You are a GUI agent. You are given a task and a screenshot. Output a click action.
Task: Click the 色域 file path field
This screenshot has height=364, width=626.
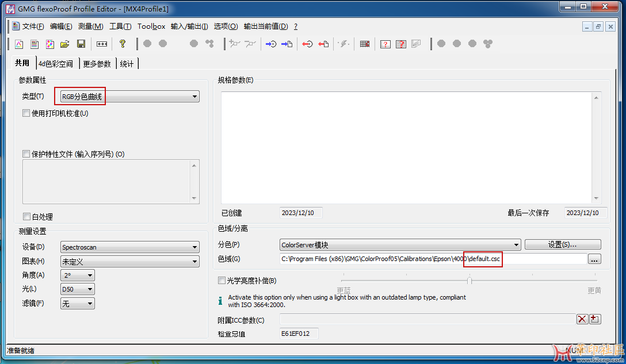pyautogui.click(x=434, y=259)
